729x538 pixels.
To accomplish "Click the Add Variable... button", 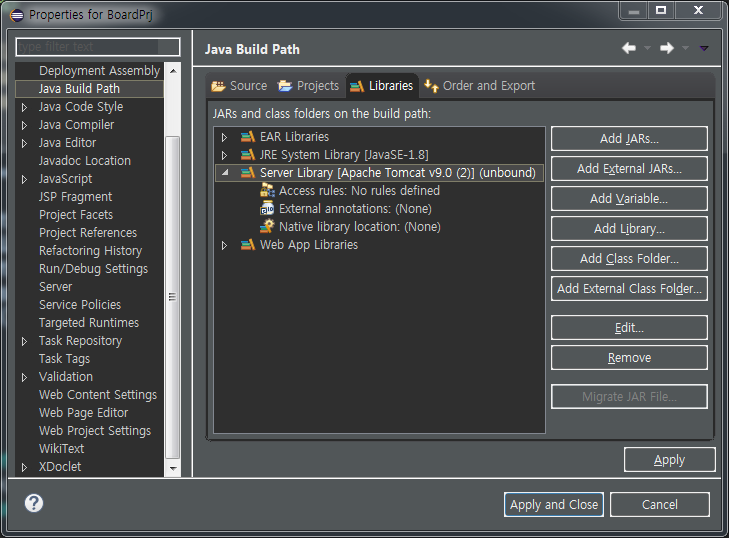I will 629,199.
